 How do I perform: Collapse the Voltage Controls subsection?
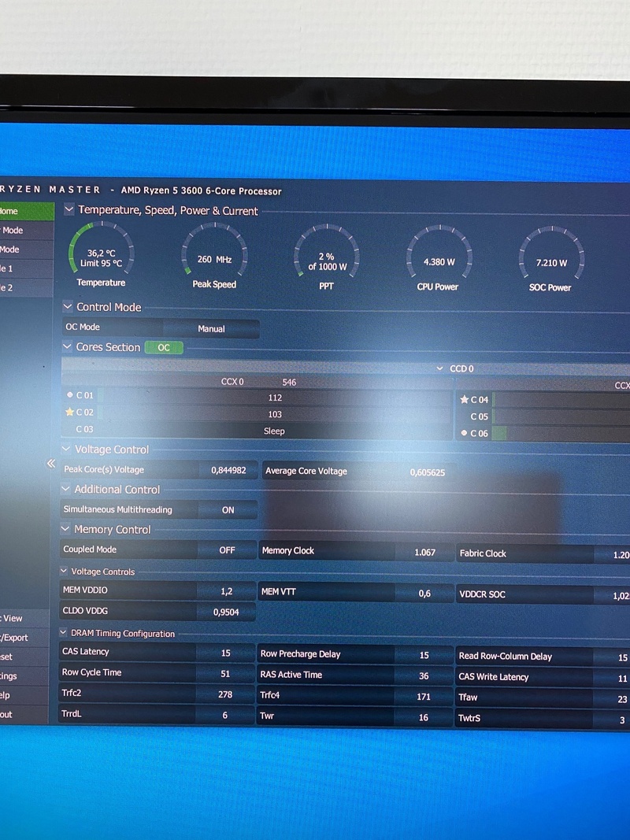click(64, 571)
